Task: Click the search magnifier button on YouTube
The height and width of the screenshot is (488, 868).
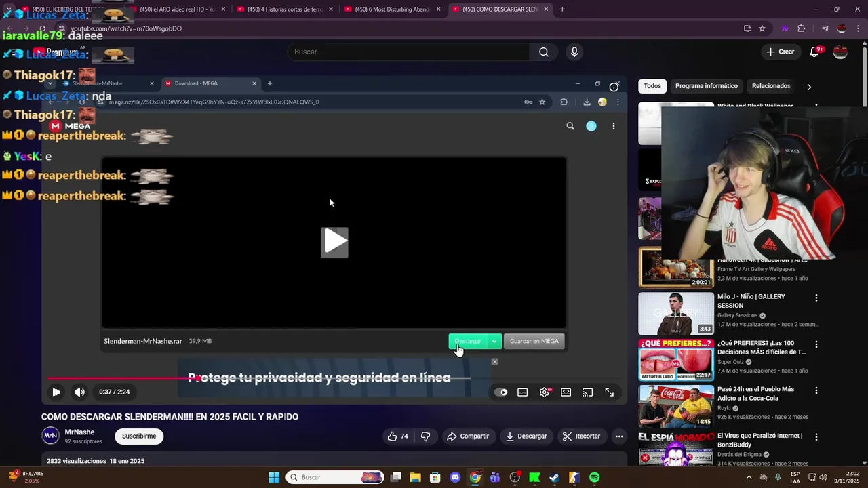Action: [x=543, y=52]
